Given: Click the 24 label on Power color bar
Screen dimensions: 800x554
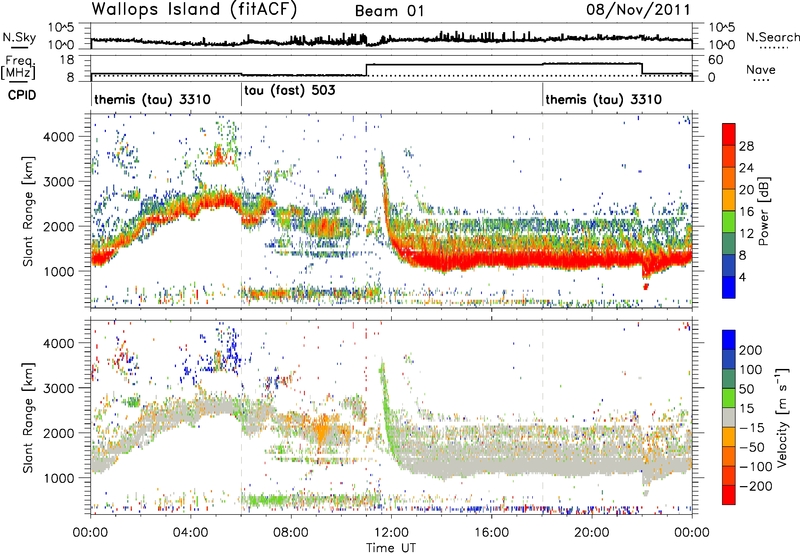Looking at the screenshot, I should tap(746, 168).
